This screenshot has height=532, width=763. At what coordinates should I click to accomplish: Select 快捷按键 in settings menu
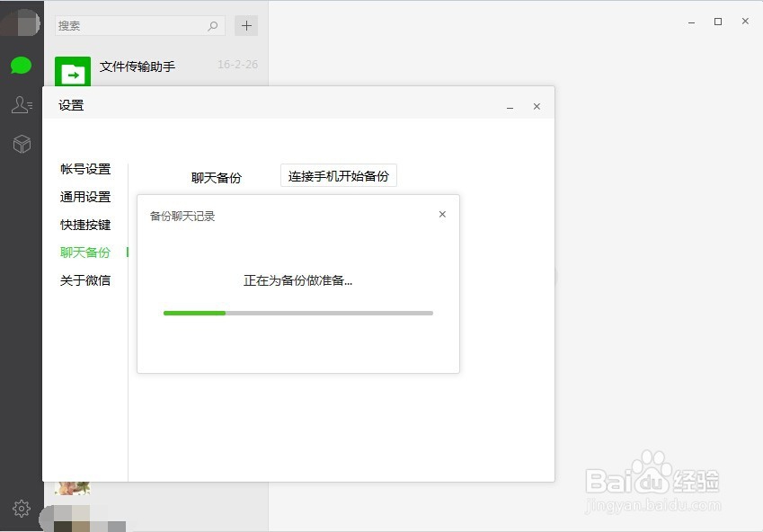tap(85, 225)
